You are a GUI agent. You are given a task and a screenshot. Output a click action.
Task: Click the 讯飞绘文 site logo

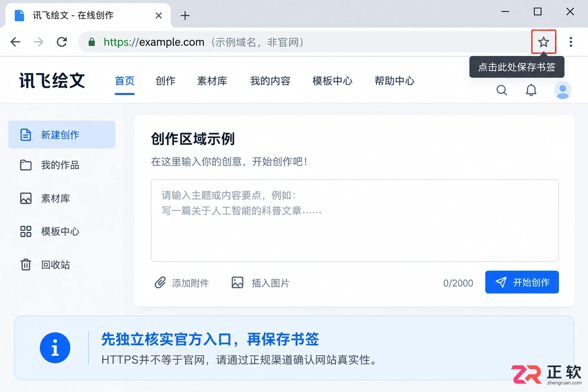pyautogui.click(x=52, y=80)
